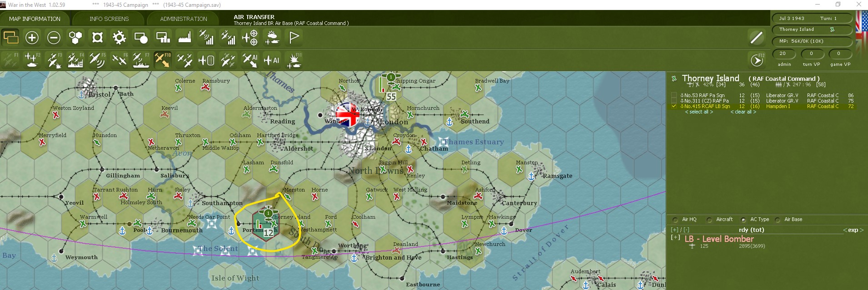Open the INFO SCREENS tab

(109, 19)
